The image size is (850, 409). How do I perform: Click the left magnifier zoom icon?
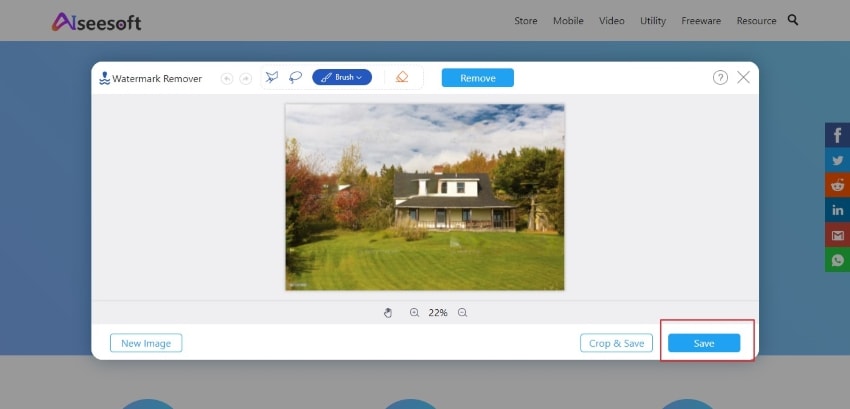click(x=414, y=312)
